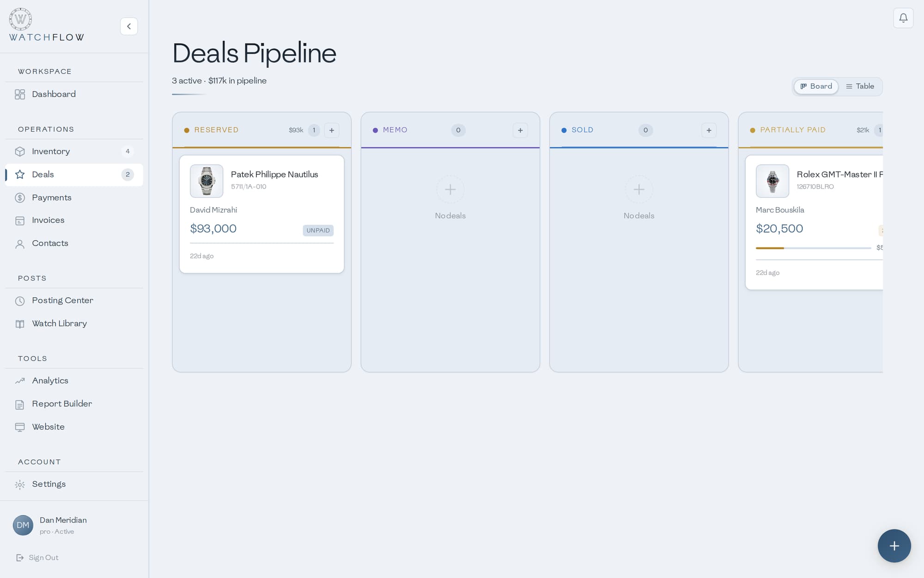
Task: Click reference number 5711/1A-010
Action: (x=249, y=187)
